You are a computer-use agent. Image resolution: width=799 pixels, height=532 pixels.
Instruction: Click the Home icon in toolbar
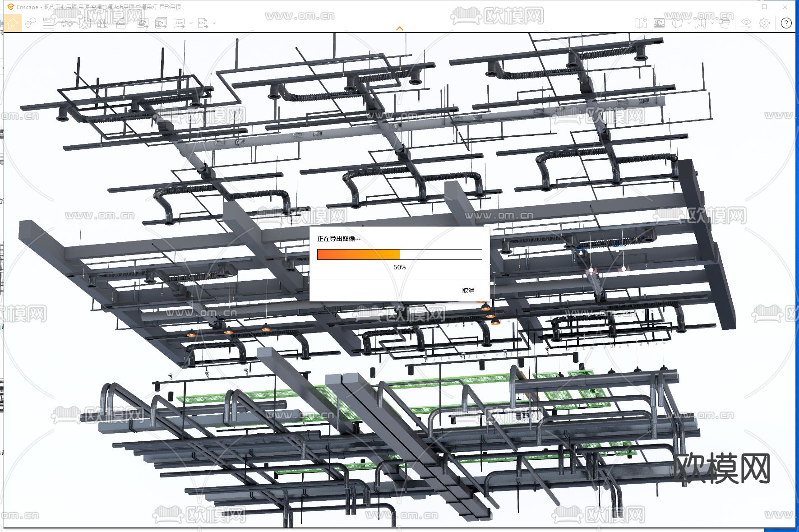point(13,23)
